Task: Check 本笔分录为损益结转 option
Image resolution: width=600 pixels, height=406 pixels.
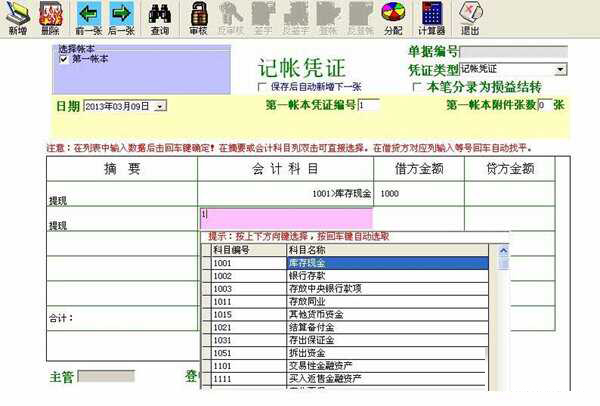Action: point(416,87)
